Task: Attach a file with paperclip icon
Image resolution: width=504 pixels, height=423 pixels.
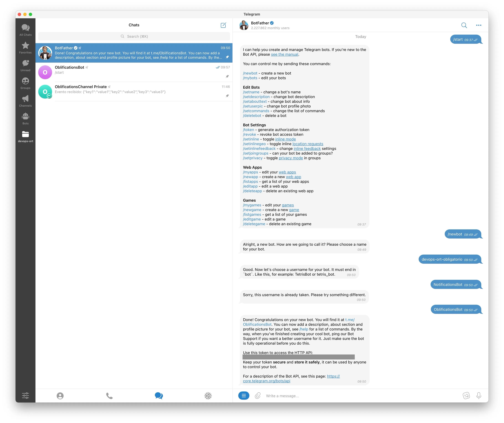Action: click(x=258, y=395)
